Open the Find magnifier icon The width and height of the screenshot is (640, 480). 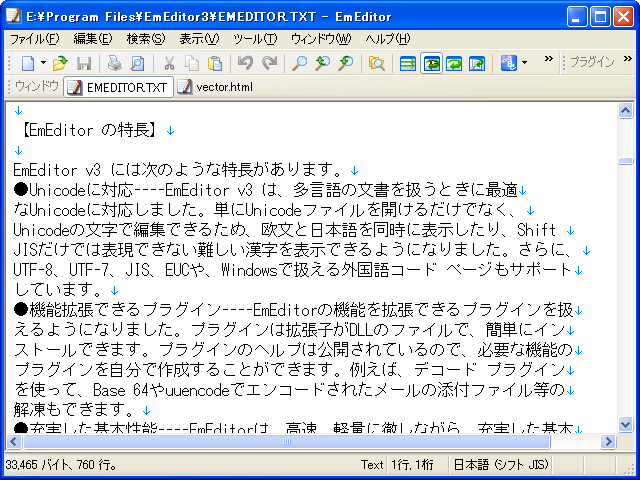(x=300, y=63)
